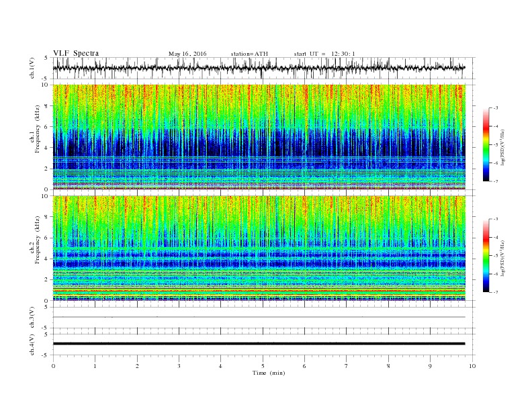
Task: Click the time axis tick label "1"
Action: [95, 366]
